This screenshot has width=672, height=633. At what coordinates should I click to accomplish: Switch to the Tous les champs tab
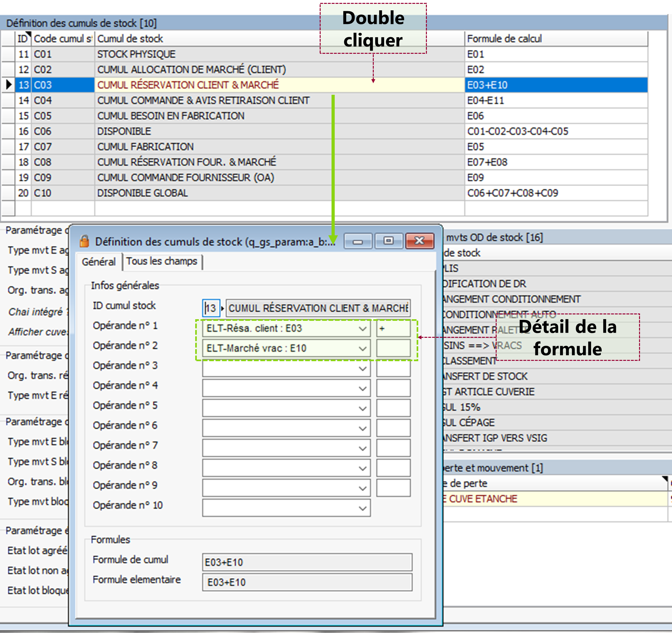pos(162,261)
